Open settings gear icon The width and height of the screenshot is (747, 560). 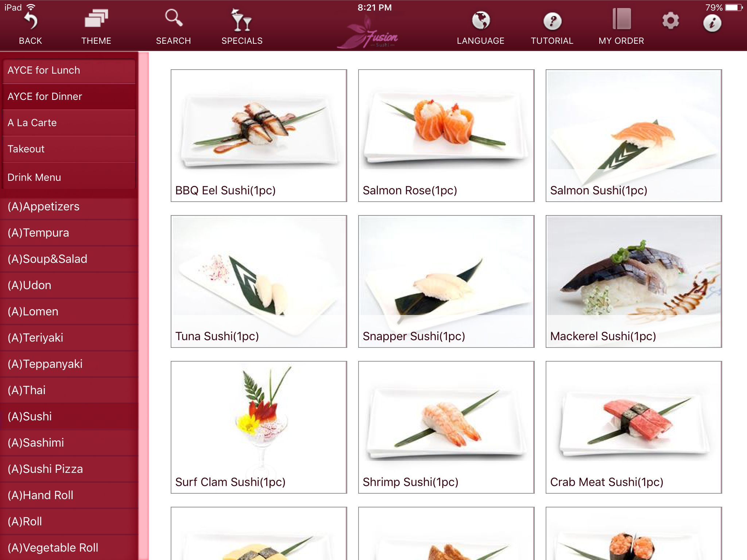(x=670, y=21)
